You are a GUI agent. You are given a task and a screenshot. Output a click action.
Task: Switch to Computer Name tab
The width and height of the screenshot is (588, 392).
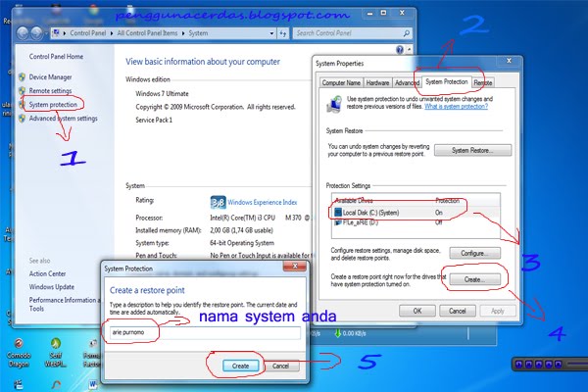(341, 83)
